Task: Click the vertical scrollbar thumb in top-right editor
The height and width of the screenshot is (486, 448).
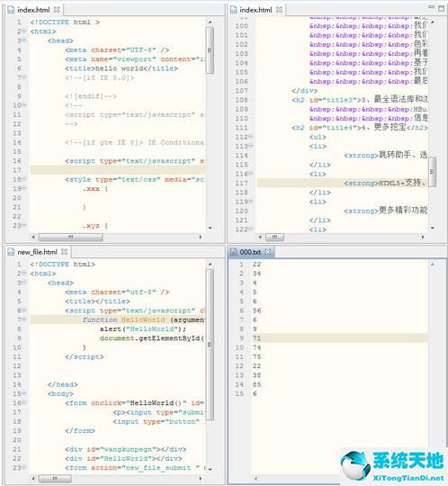Action: tap(432, 172)
